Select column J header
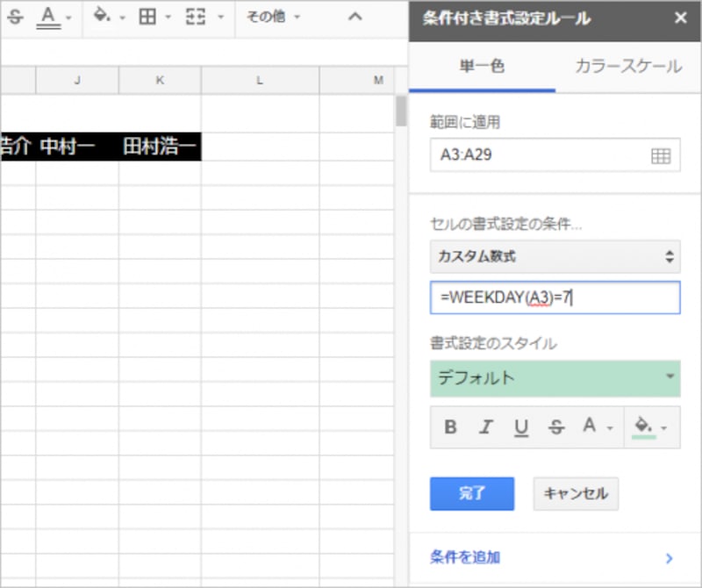 (77, 80)
